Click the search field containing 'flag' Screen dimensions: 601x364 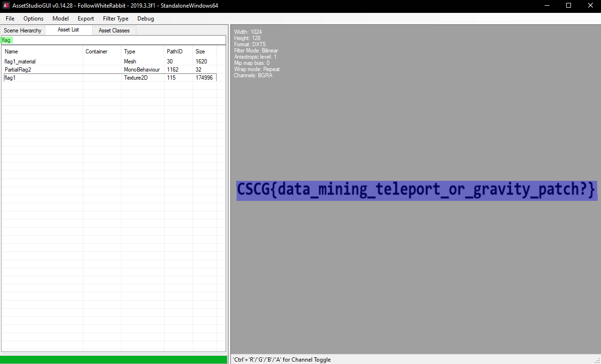[x=114, y=40]
